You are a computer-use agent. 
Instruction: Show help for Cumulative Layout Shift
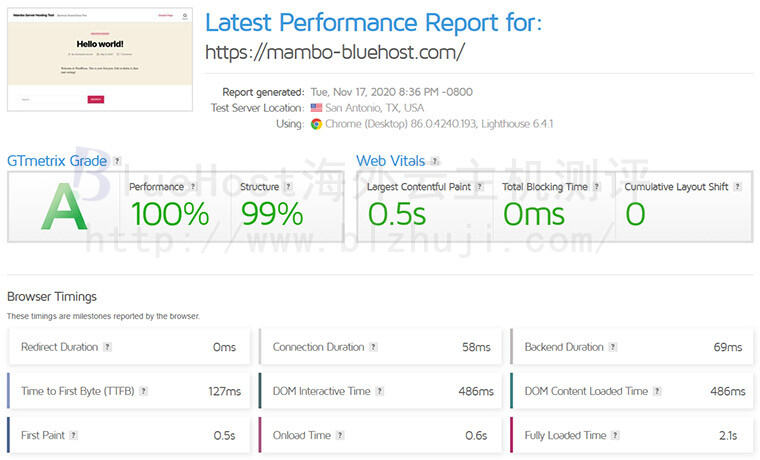[737, 187]
